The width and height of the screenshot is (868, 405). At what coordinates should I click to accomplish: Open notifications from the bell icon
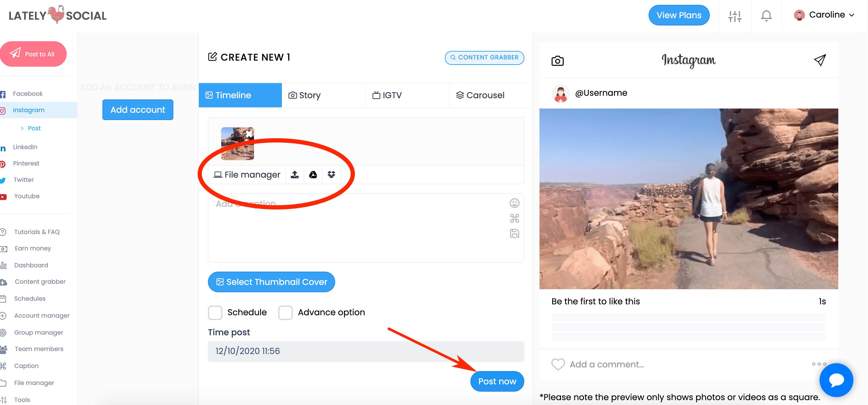[766, 15]
